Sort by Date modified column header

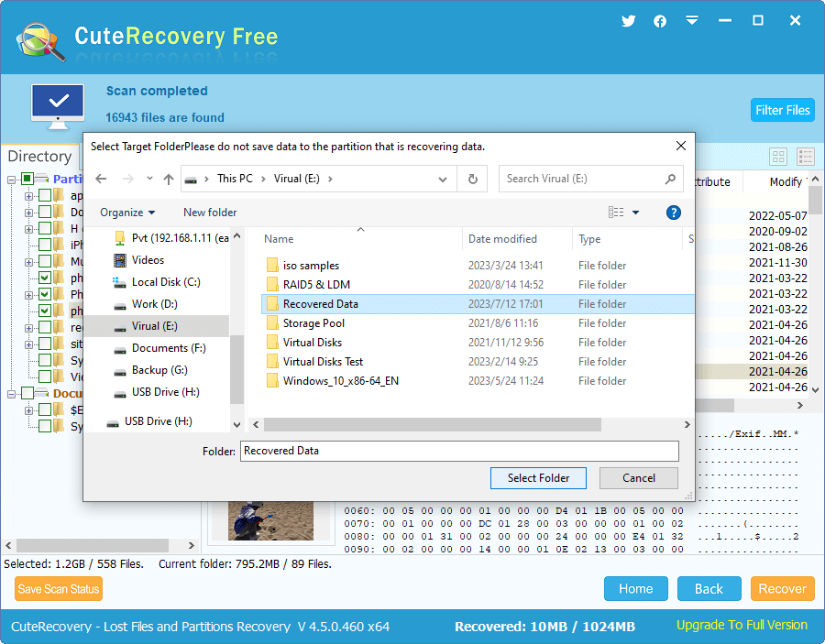(x=502, y=239)
